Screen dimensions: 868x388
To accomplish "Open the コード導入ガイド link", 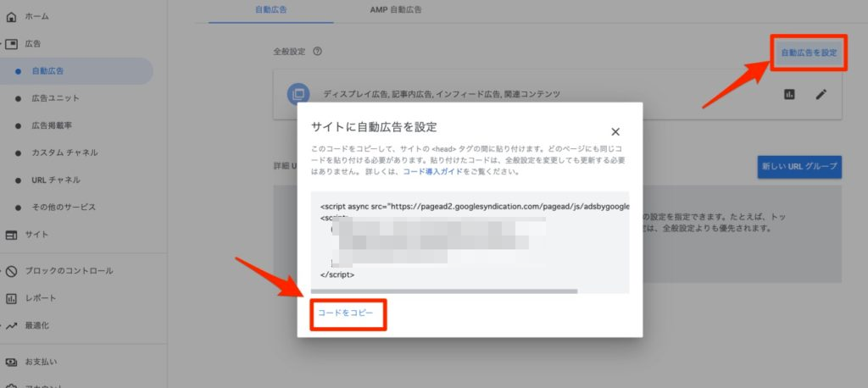I will pos(432,172).
